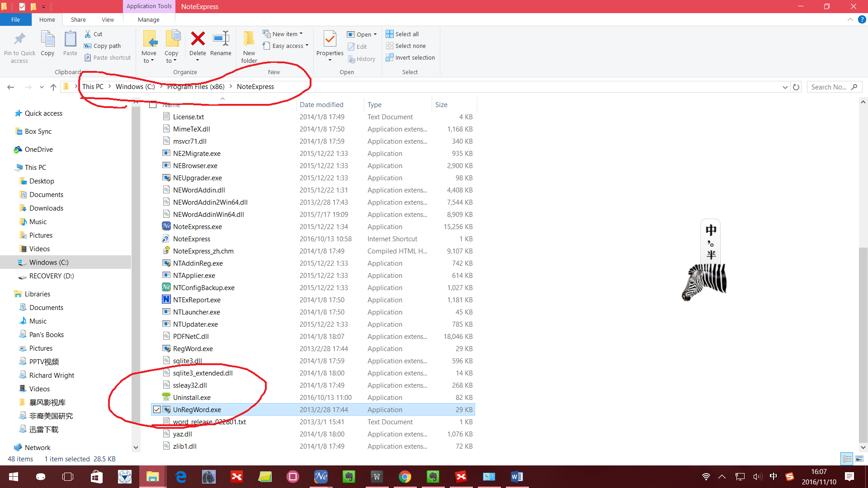Switch to Details view icon in status bar
868x488 pixels.
point(847,459)
